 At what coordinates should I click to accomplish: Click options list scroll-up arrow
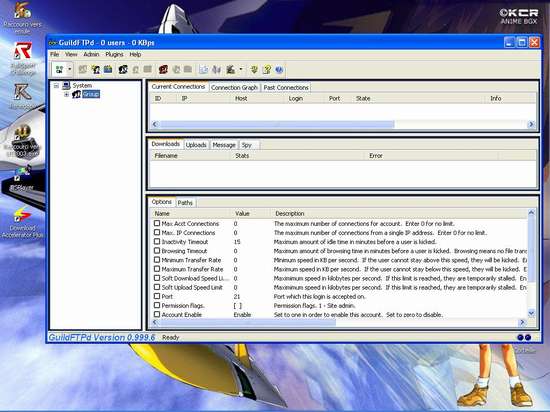[531, 212]
